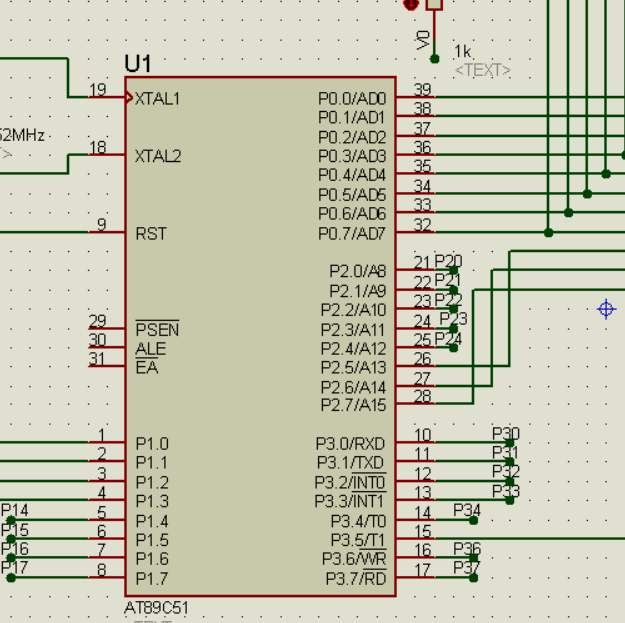The height and width of the screenshot is (623, 625).
Task: Click the <TEXT> placeholder under 1k
Action: (x=483, y=70)
